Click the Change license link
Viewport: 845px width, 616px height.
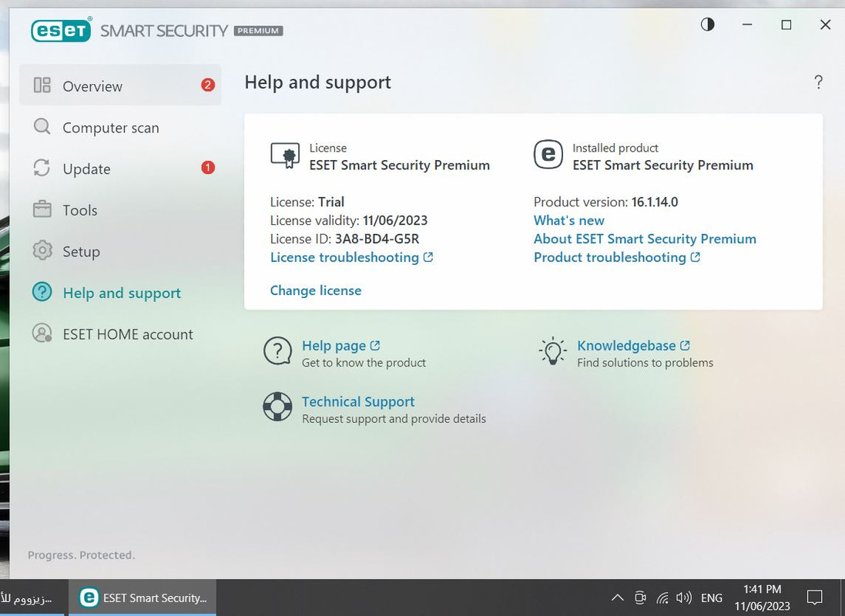(316, 290)
